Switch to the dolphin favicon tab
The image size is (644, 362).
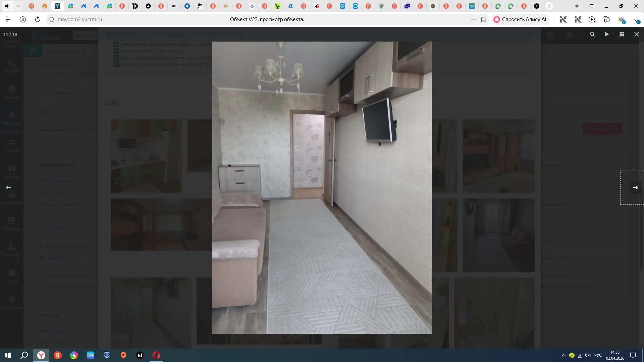click(200, 6)
